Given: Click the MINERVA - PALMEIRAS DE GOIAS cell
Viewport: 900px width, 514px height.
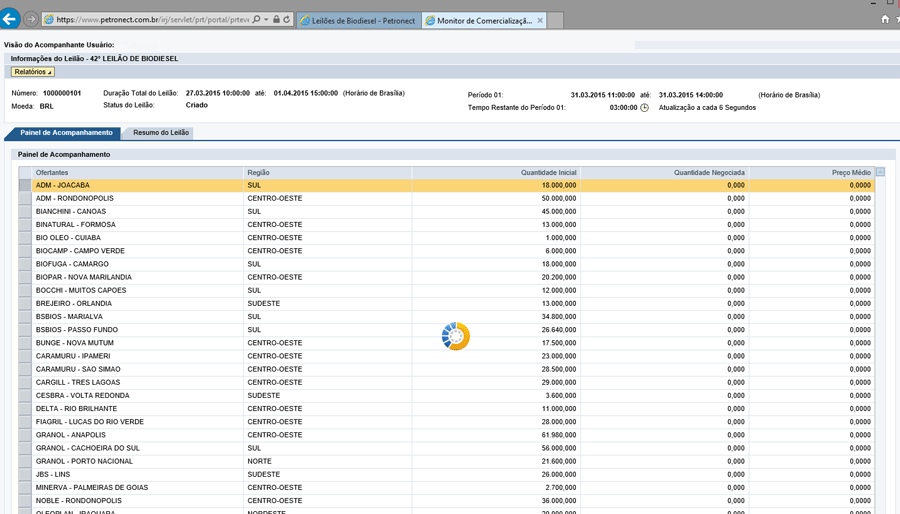Looking at the screenshot, I should pos(138,488).
